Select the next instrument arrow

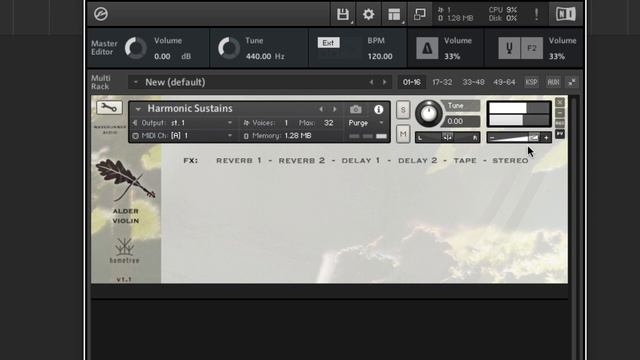335,109
